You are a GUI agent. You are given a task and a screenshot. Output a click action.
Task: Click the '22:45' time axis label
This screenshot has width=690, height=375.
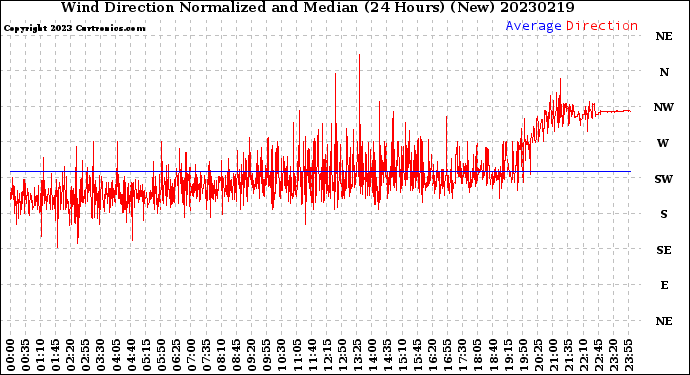598,355
